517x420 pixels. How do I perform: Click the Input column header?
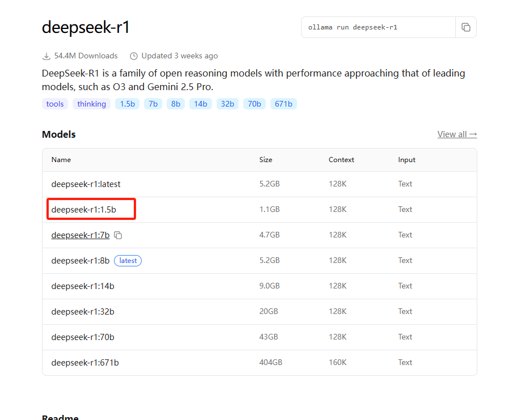coord(406,160)
